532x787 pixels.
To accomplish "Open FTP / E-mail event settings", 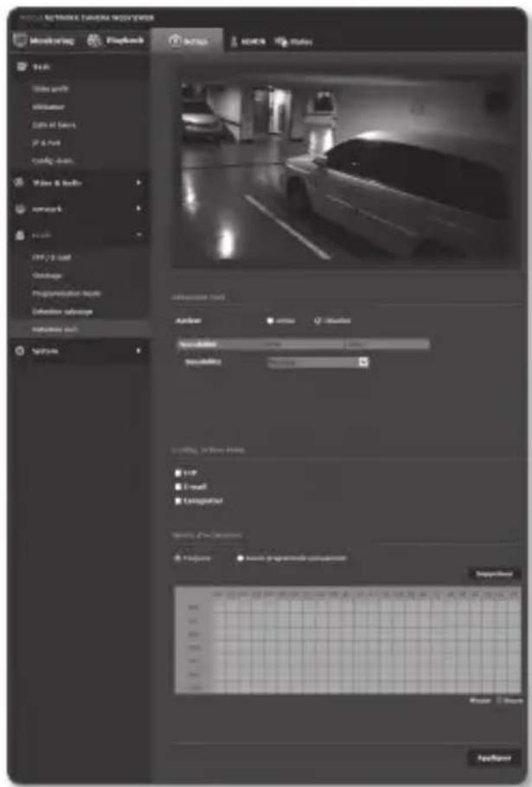I will [52, 258].
